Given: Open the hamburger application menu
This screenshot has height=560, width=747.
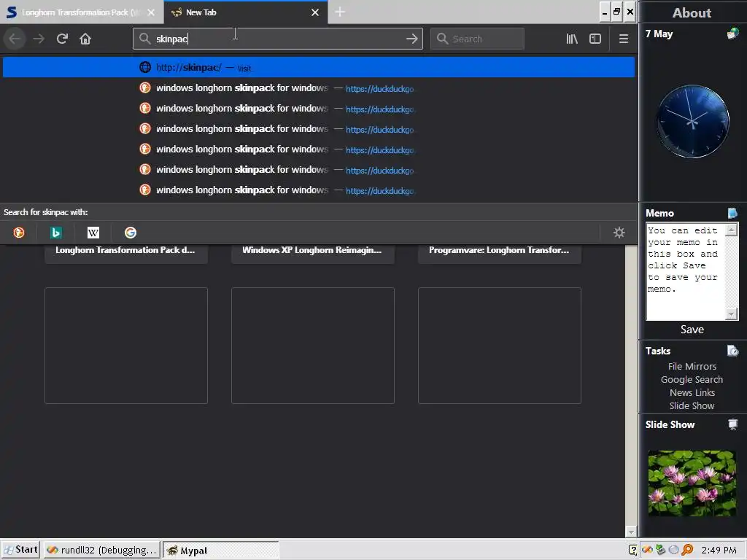Looking at the screenshot, I should pyautogui.click(x=624, y=39).
